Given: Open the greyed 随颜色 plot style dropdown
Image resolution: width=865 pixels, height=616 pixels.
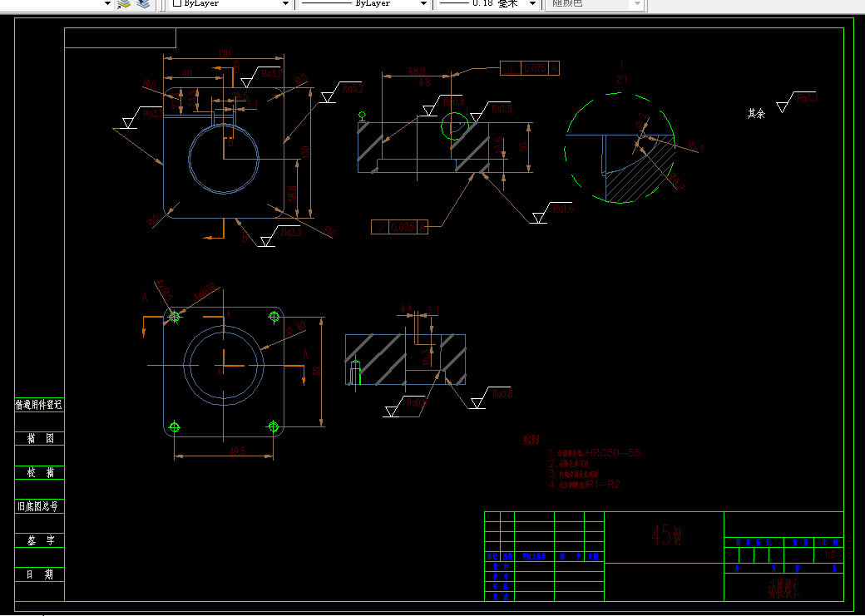Looking at the screenshot, I should 638,4.
